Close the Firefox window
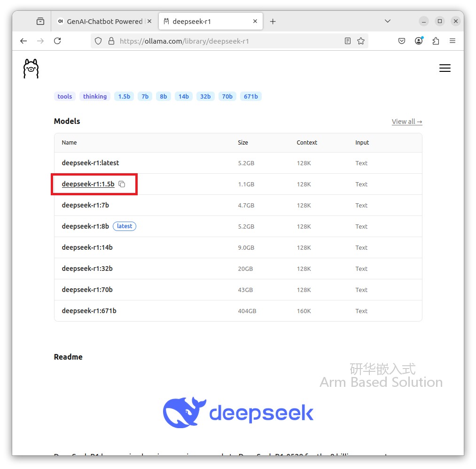The width and height of the screenshot is (476, 469). click(x=456, y=21)
